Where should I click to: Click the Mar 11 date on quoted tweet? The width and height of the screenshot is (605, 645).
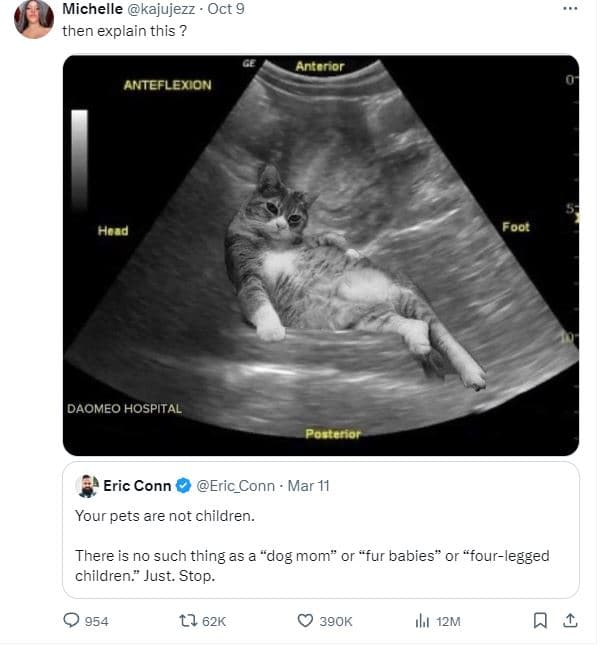click(x=308, y=487)
